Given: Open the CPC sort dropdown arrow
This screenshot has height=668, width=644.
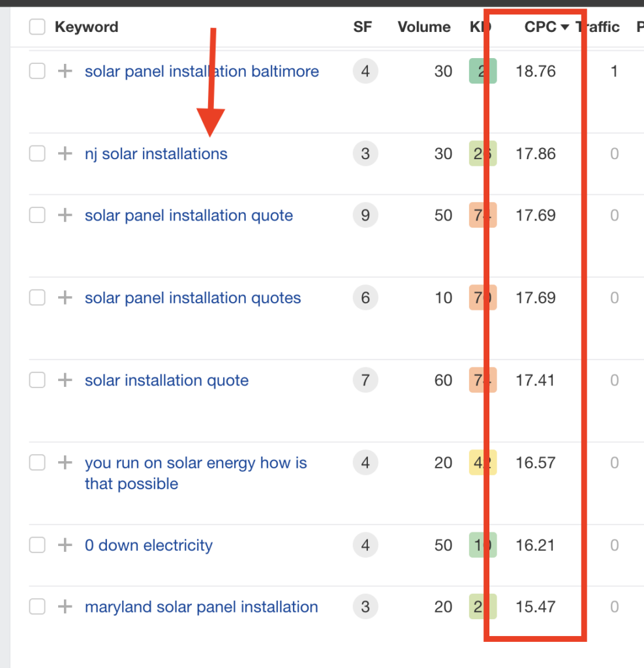Looking at the screenshot, I should [565, 27].
